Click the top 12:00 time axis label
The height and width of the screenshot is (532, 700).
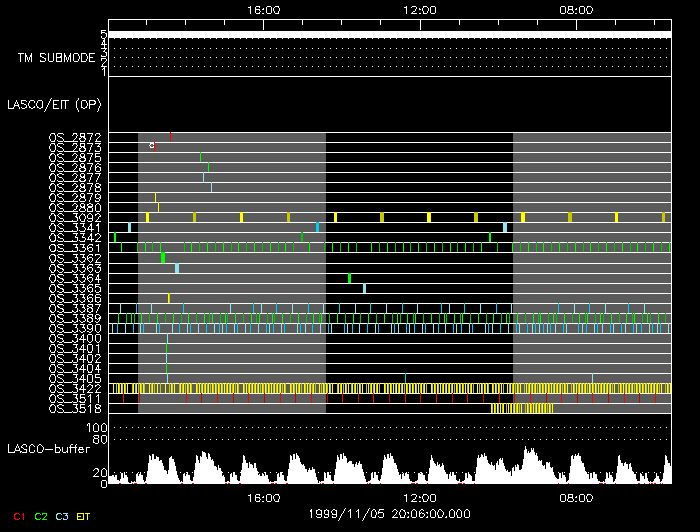[x=419, y=10]
